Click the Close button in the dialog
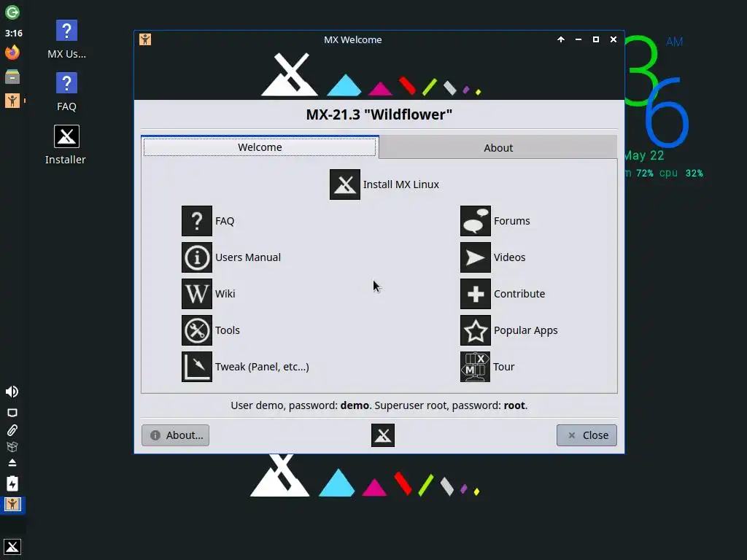The width and height of the screenshot is (747, 560). (587, 435)
